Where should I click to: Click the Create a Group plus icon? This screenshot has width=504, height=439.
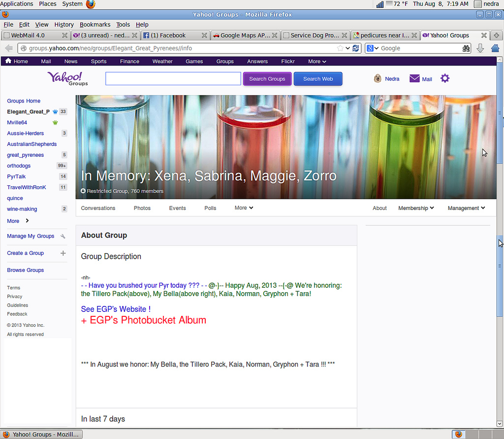tap(63, 253)
